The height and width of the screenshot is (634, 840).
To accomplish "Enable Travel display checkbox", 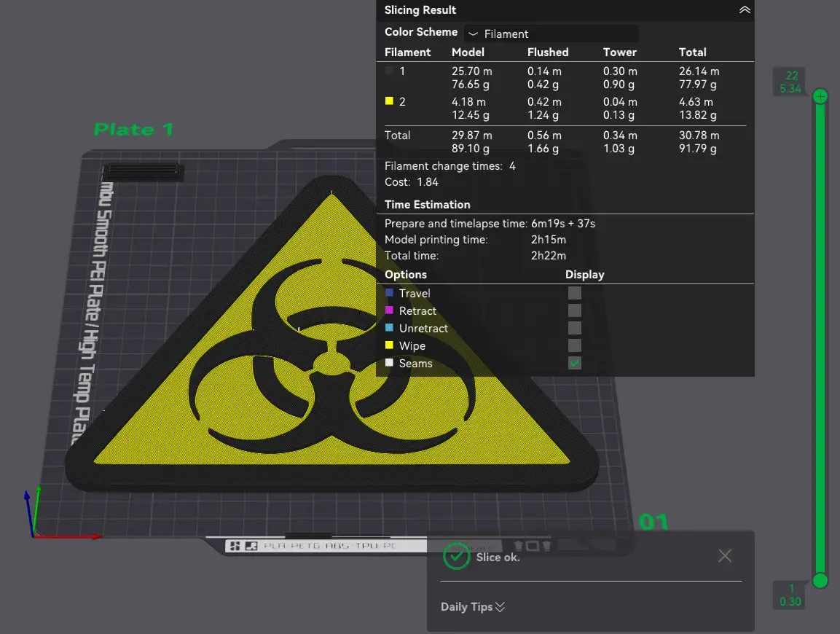I will pos(575,293).
